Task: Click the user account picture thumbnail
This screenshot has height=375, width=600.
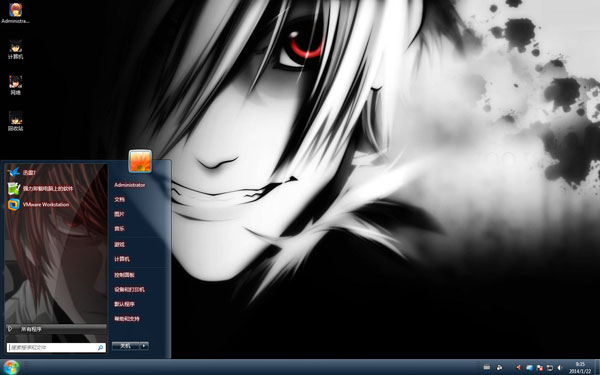Action: (x=140, y=161)
